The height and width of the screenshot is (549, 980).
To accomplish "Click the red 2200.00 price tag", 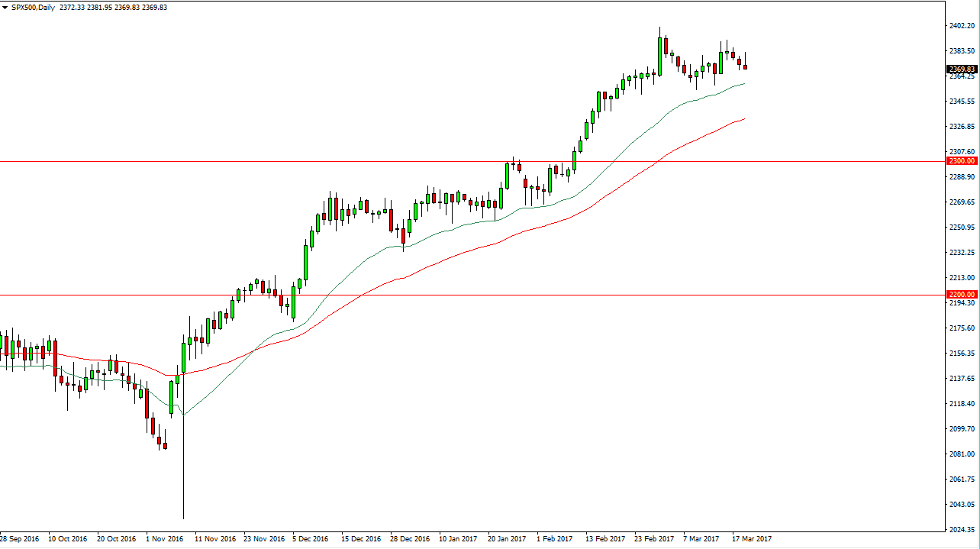I will [x=962, y=295].
